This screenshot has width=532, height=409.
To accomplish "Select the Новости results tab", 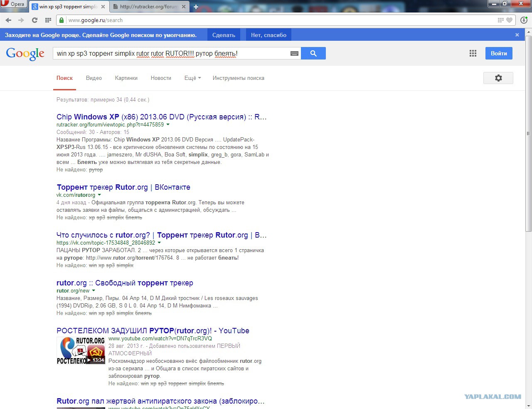I will coord(161,78).
